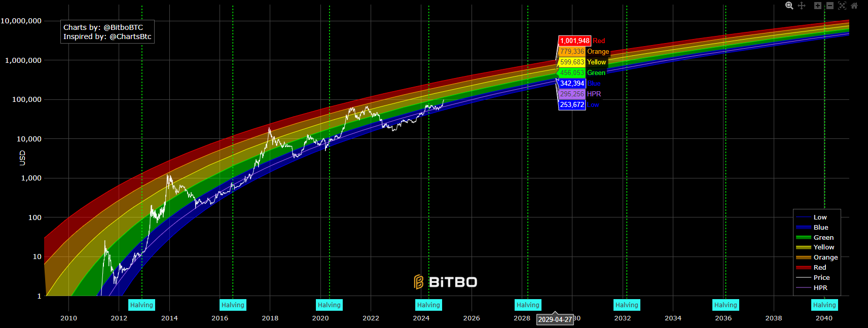Click the Halving label just after 2024
The width and height of the screenshot is (868, 328).
428,305
